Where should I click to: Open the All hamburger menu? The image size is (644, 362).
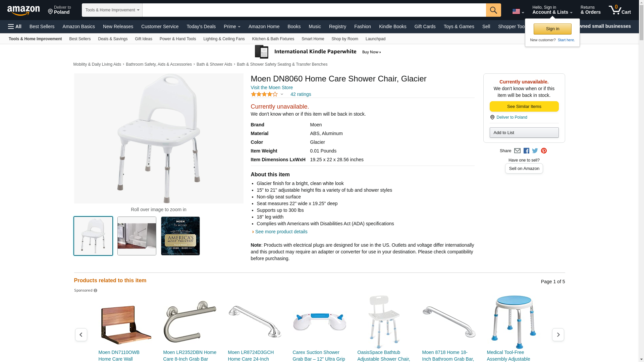[15, 26]
